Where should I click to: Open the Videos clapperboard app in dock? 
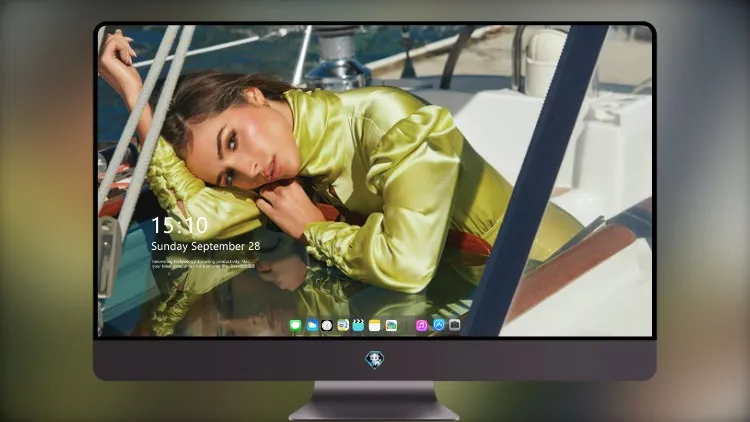pyautogui.click(x=358, y=326)
